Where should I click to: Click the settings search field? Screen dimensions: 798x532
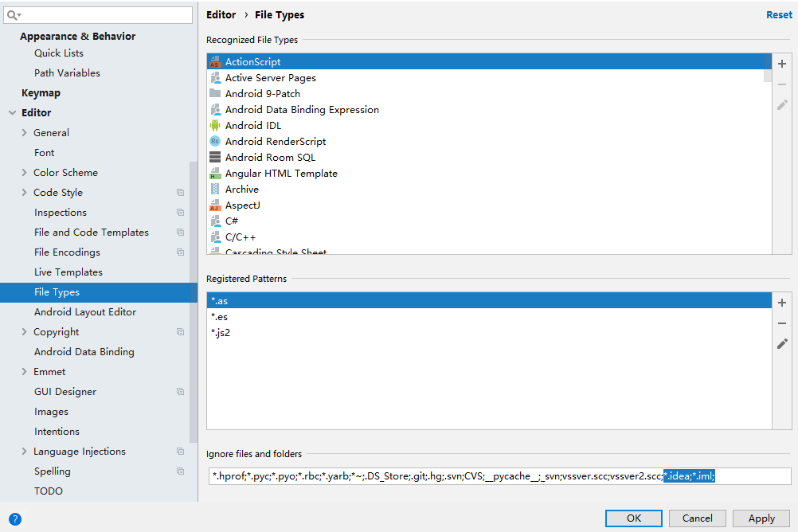(98, 15)
